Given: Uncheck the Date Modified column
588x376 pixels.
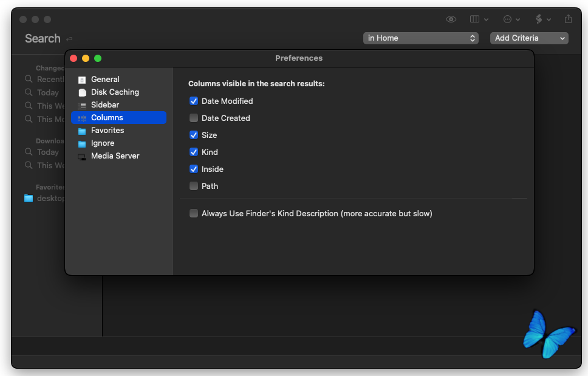Looking at the screenshot, I should 194,101.
